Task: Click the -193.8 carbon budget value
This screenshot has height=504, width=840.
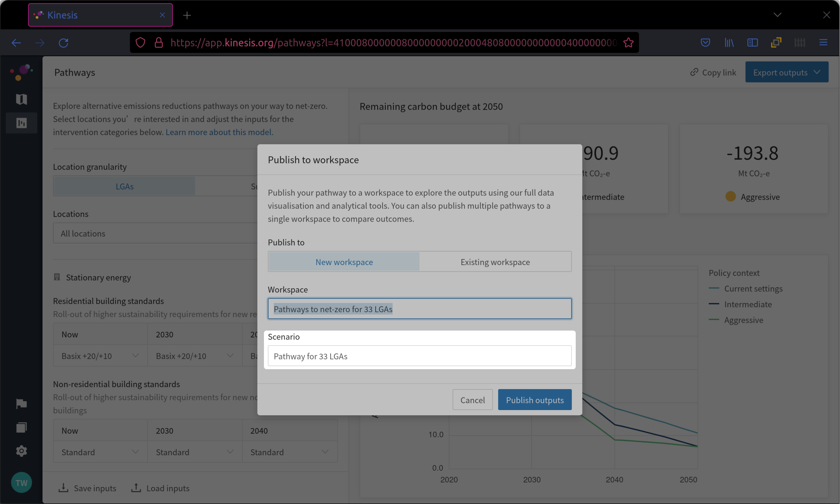Action: pos(752,153)
